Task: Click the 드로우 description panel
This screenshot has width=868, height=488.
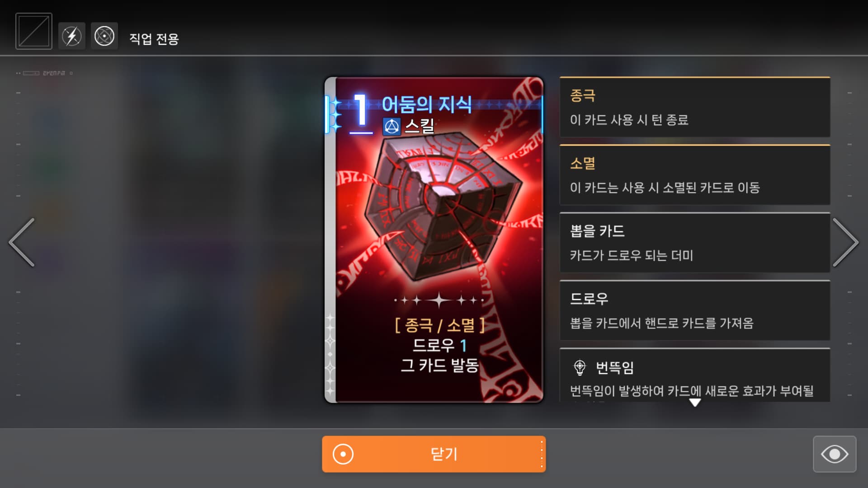Action: click(695, 310)
